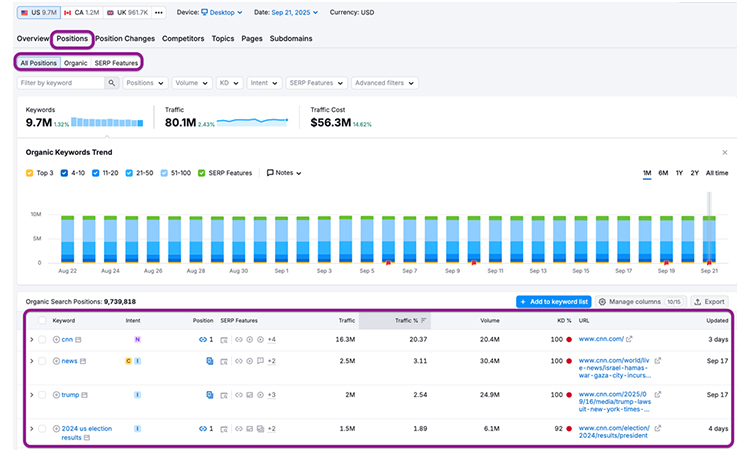Image resolution: width=750 pixels, height=450 pixels.
Task: Toggle SERP Features checkbox in chart legend
Action: pos(201,173)
